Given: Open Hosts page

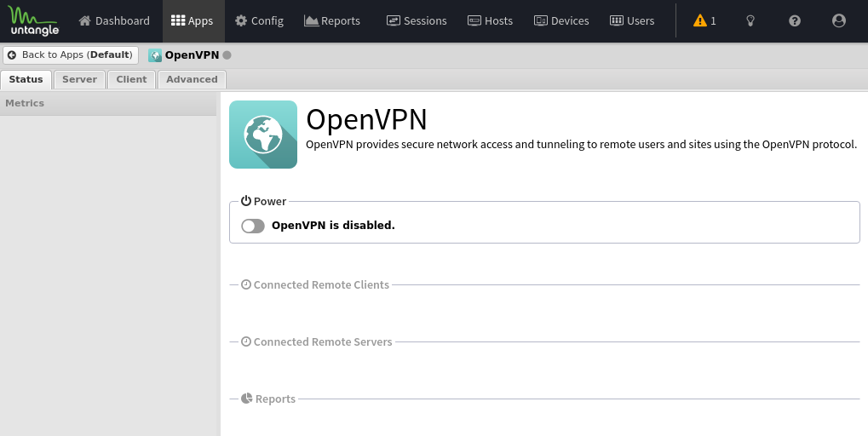Looking at the screenshot, I should 490,21.
